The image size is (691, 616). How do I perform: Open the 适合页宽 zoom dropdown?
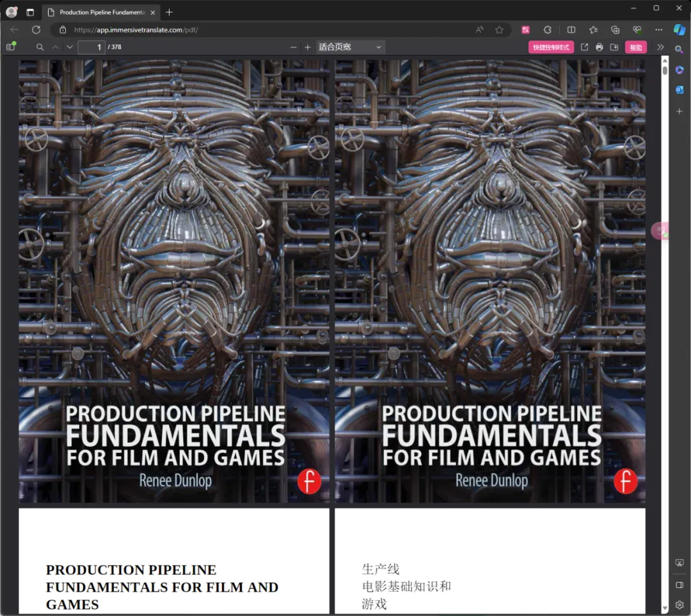pyautogui.click(x=351, y=47)
